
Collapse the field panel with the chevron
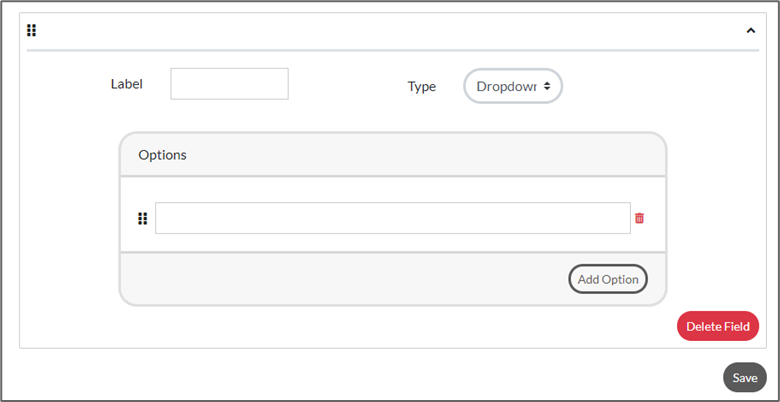click(x=751, y=30)
